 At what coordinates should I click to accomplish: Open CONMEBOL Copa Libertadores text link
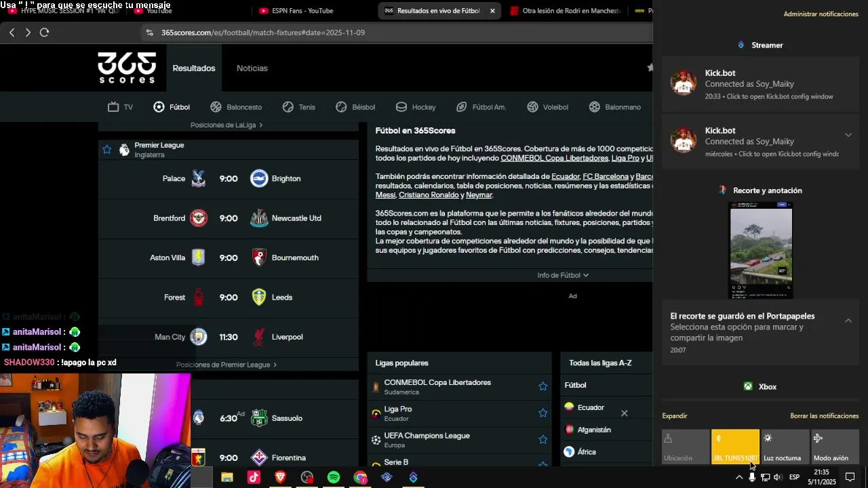click(x=554, y=158)
